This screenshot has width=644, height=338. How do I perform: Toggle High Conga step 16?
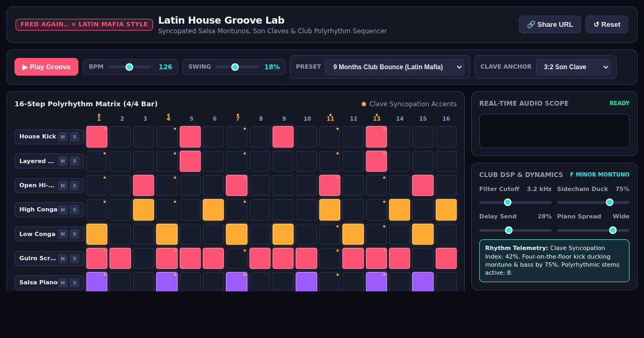446,210
